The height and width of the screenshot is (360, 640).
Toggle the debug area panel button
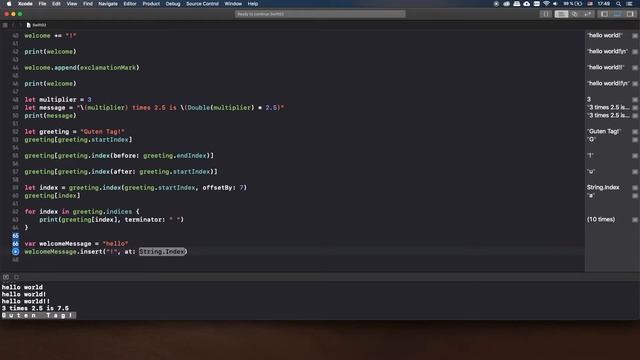tap(617, 14)
